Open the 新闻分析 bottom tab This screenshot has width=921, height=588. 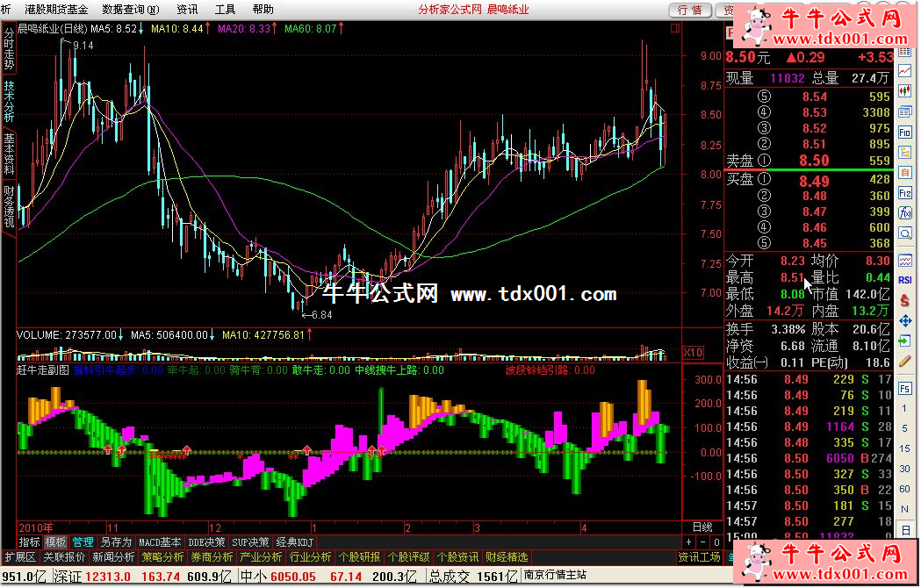[113, 557]
